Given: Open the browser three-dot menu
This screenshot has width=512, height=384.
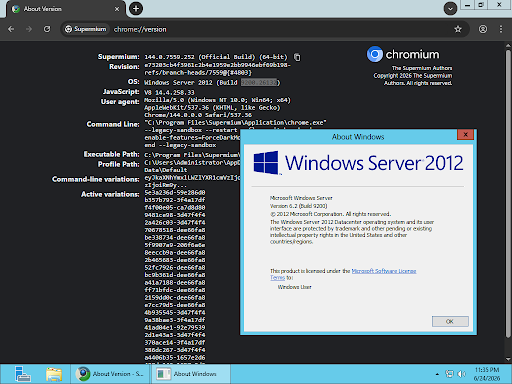Looking at the screenshot, I should (501, 29).
